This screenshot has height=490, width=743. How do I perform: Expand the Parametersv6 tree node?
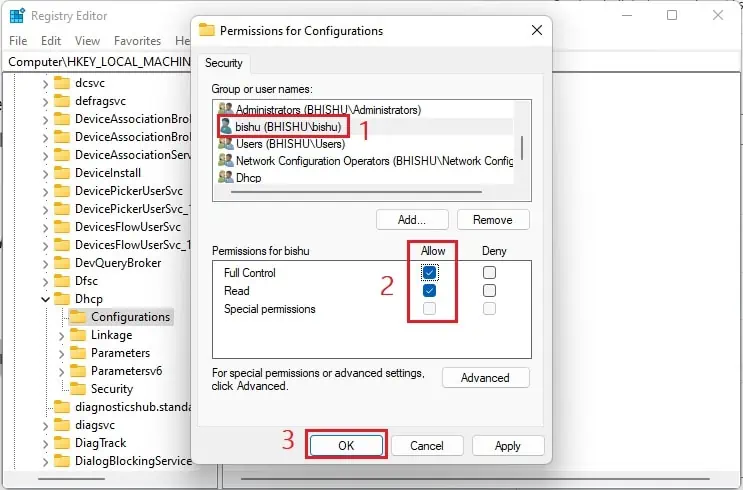pyautogui.click(x=61, y=372)
